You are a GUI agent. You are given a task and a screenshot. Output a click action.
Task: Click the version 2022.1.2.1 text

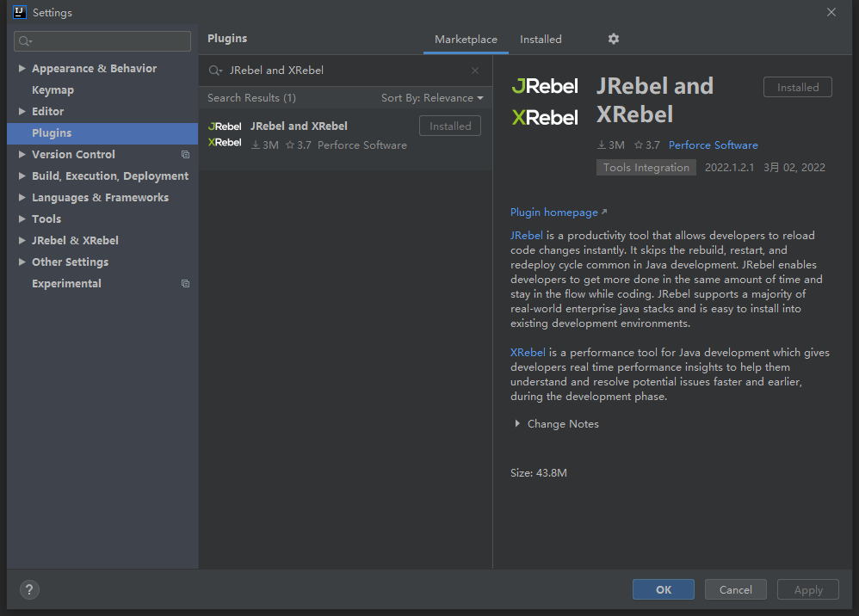(729, 168)
